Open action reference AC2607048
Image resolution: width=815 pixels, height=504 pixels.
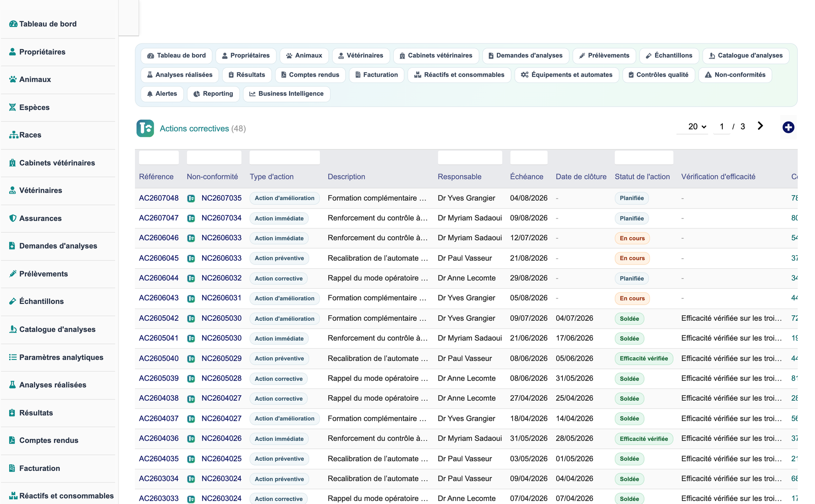159,198
